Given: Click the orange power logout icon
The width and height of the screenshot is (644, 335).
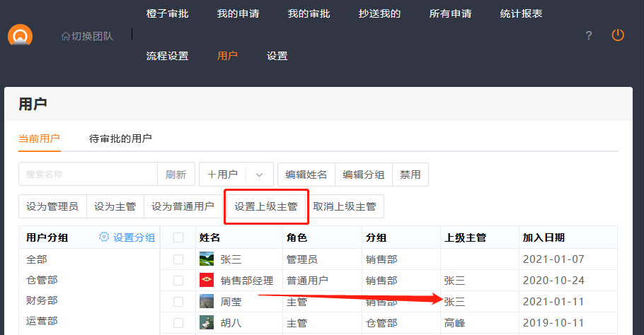Looking at the screenshot, I should 618,35.
